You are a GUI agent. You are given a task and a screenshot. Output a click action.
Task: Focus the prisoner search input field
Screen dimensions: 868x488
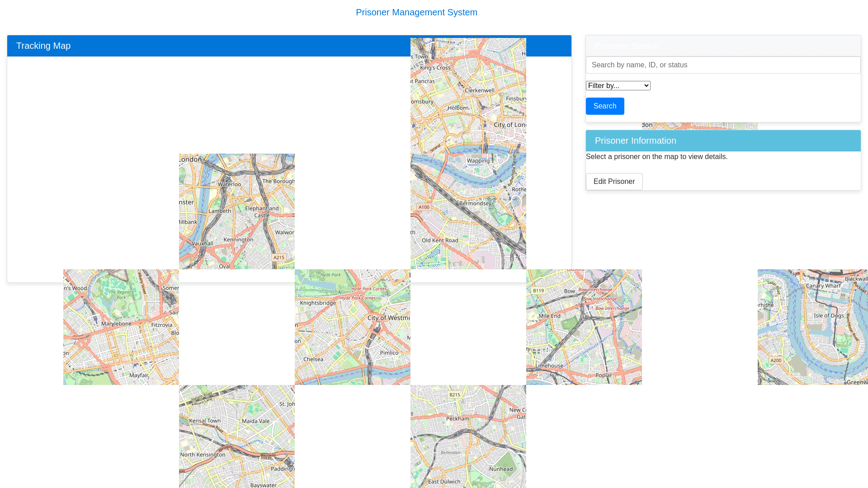pos(722,65)
